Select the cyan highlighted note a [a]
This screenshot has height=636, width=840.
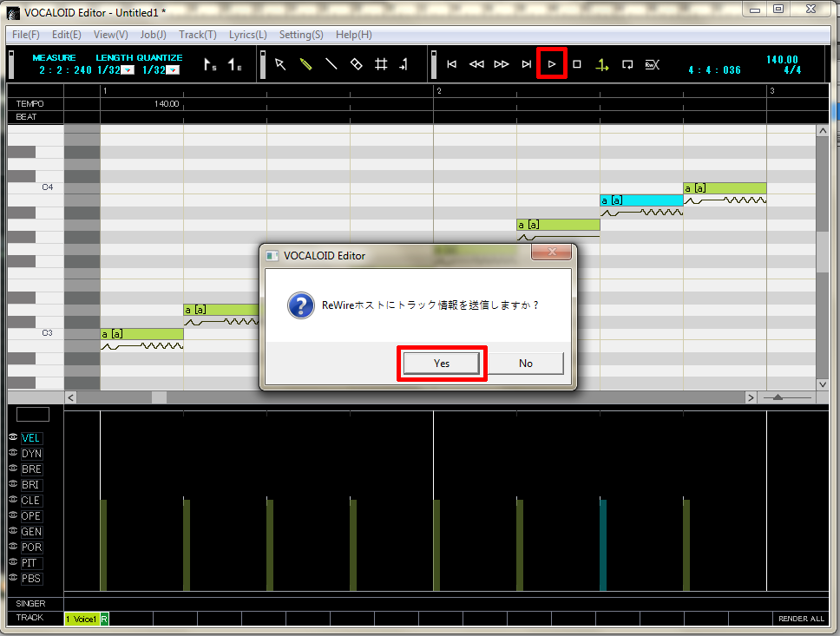click(641, 200)
